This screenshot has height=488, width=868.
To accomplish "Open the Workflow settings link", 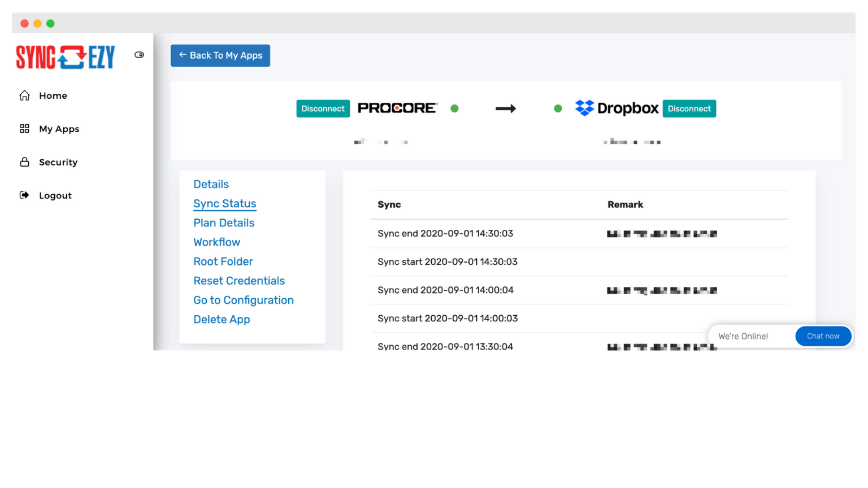I will pos(216,242).
